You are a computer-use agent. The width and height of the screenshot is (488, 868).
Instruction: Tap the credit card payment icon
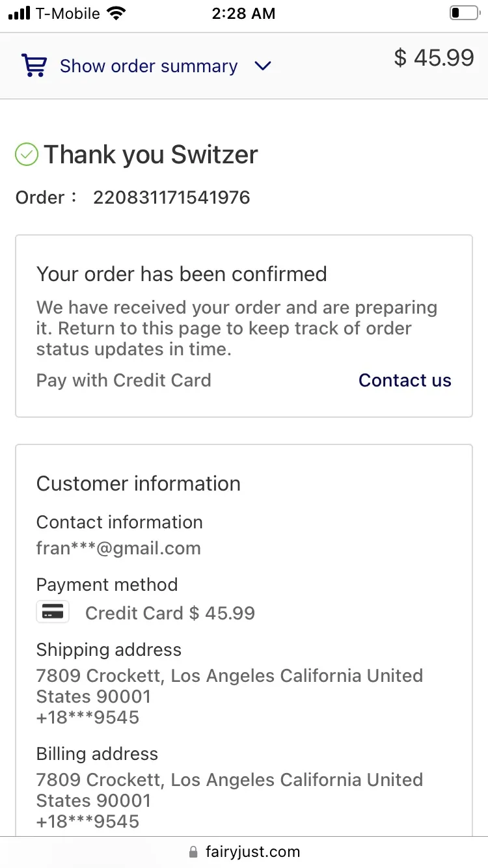(x=53, y=612)
